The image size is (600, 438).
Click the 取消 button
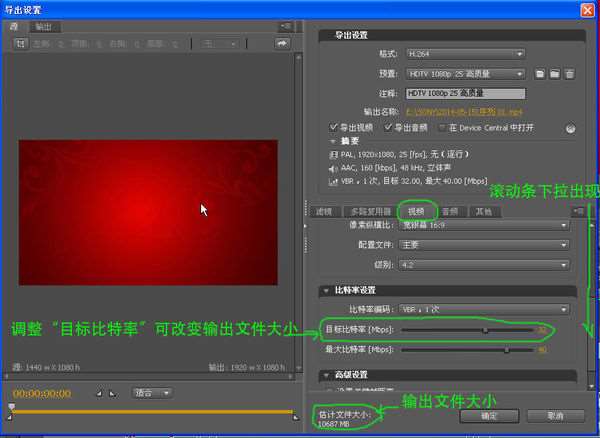556,416
